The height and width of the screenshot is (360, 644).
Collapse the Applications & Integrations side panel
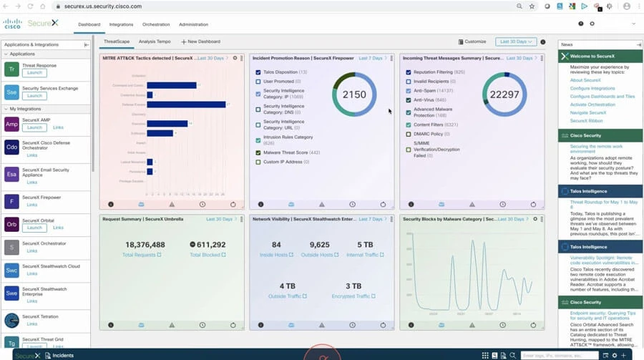87,44
